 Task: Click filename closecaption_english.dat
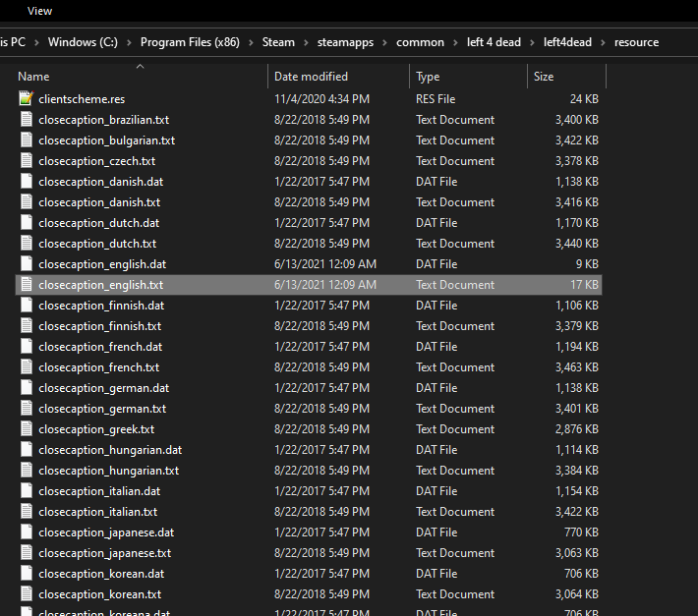click(102, 264)
